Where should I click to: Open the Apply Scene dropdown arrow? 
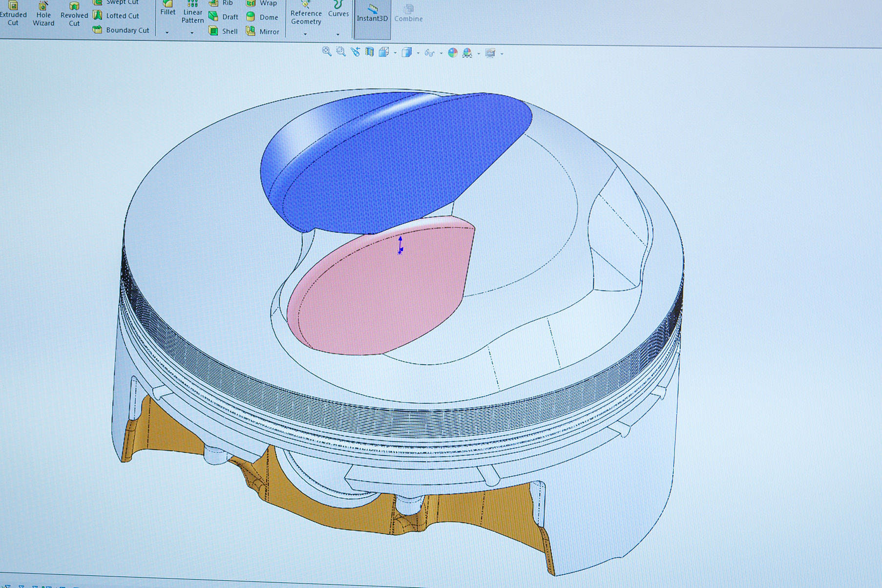pyautogui.click(x=479, y=54)
